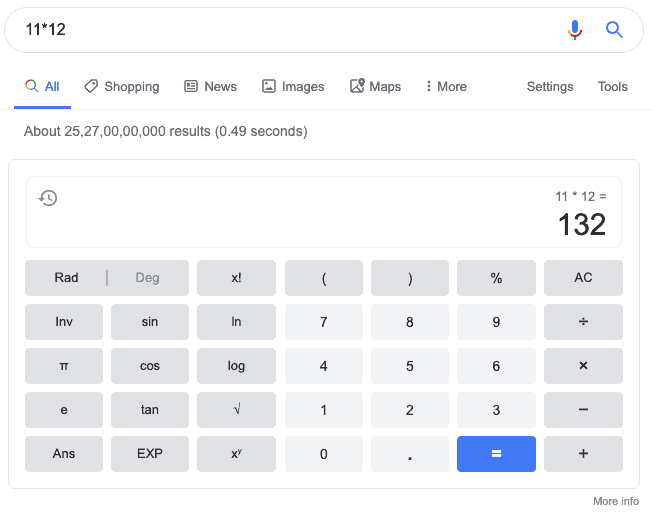Viewport: 653px width, 517px height.
Task: Click the blue equals key
Action: (x=496, y=454)
